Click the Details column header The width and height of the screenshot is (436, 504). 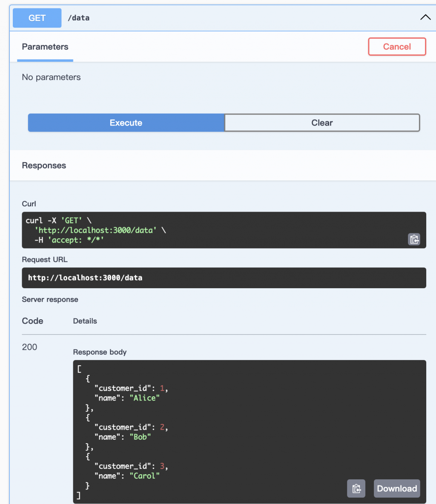coord(85,321)
